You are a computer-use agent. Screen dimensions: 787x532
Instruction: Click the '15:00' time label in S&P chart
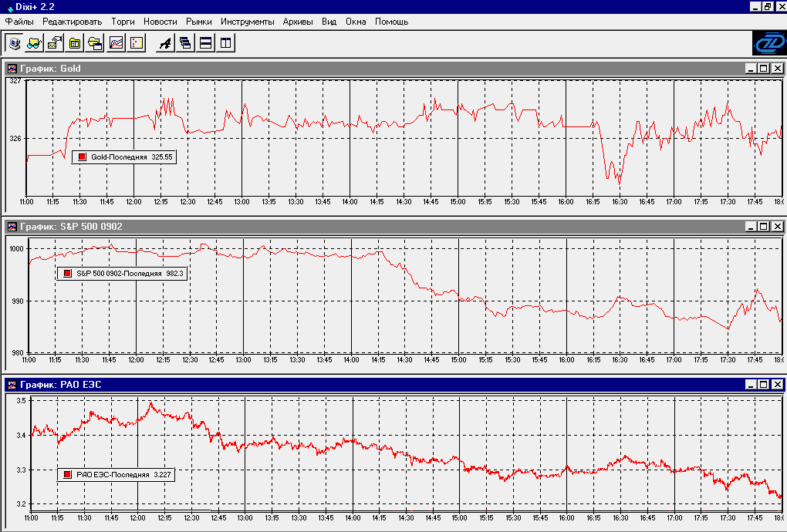click(459, 359)
